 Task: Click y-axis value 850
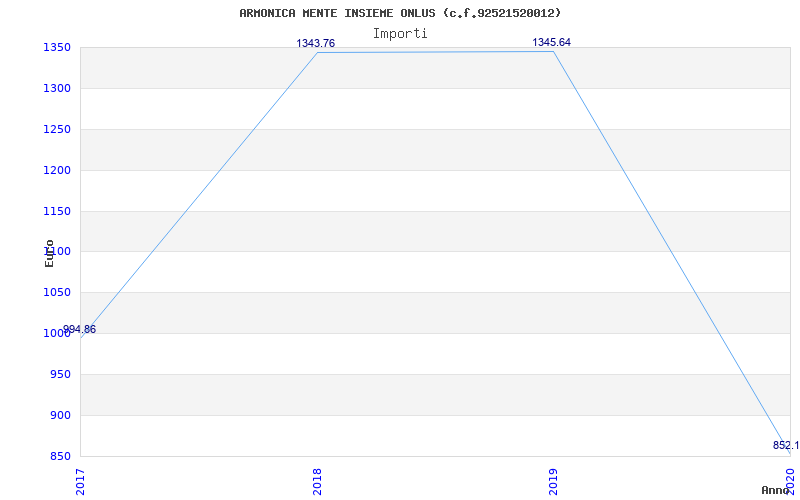tap(59, 456)
